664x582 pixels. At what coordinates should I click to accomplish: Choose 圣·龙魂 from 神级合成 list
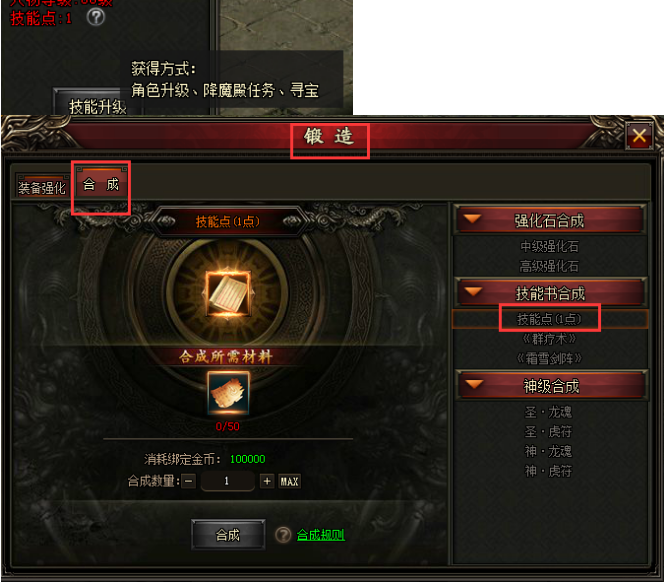coord(548,412)
